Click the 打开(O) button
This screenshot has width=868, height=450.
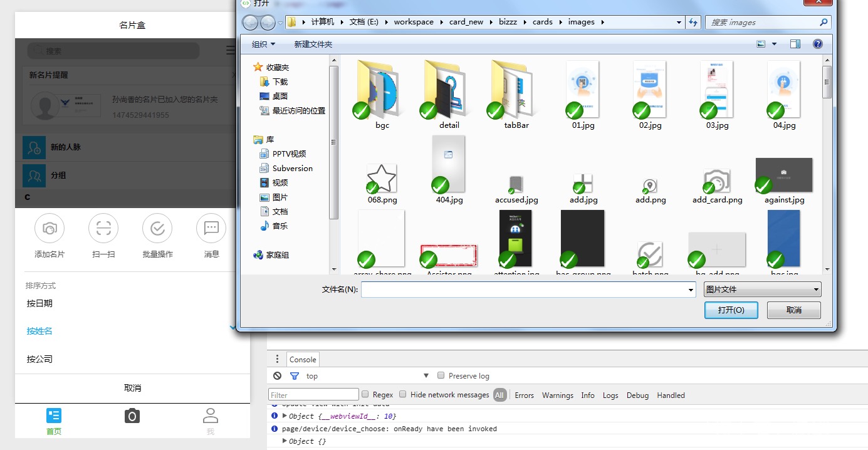(731, 310)
